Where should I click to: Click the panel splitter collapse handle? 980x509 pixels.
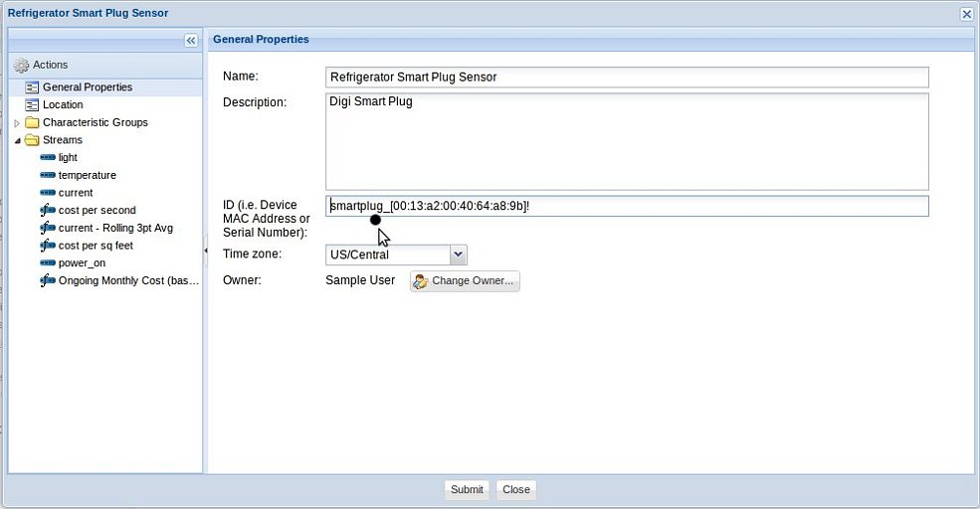pos(205,251)
